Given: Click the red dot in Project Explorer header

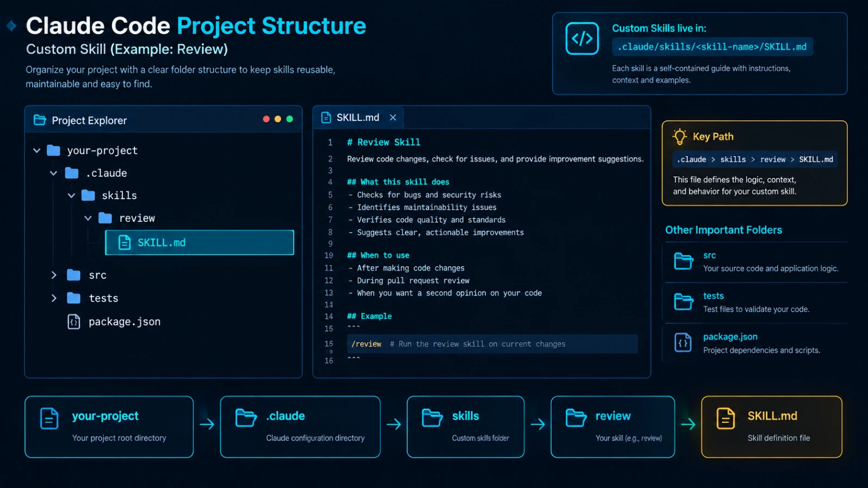Looking at the screenshot, I should 266,119.
